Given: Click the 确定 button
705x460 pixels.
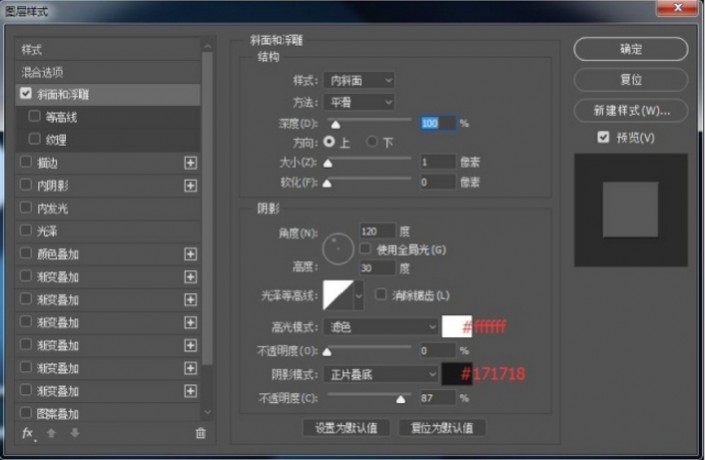Looking at the screenshot, I should point(631,49).
